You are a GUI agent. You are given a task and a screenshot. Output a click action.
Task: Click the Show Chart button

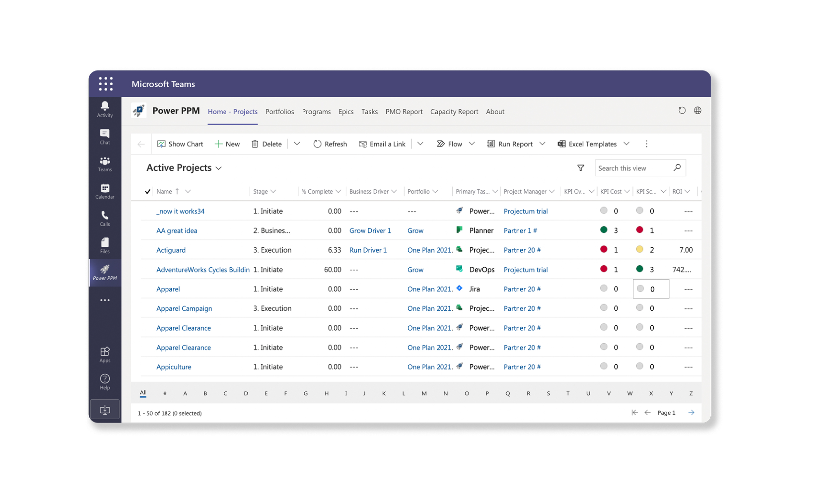180,144
